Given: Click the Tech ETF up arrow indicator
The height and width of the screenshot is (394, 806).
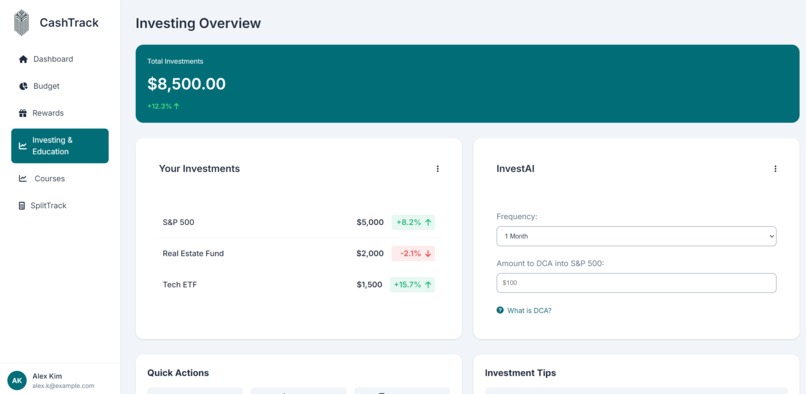Looking at the screenshot, I should (428, 284).
